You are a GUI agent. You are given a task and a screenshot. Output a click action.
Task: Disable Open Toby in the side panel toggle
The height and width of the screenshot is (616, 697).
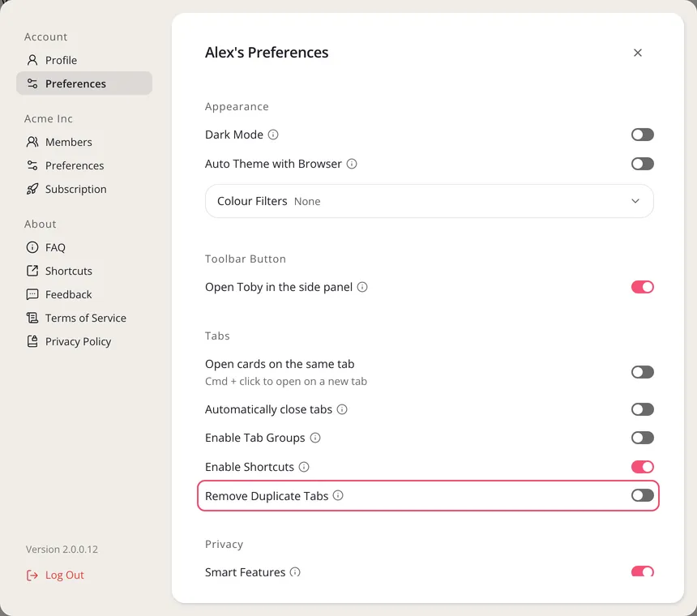coord(643,287)
